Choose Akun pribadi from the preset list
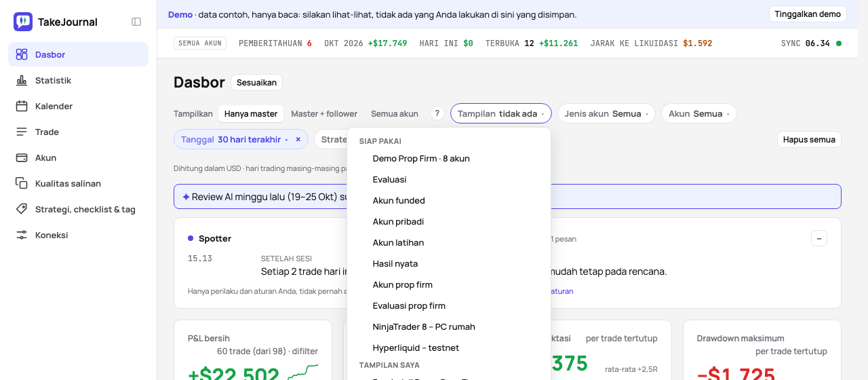Screen dimensions: 868x380 (x=449, y=221)
